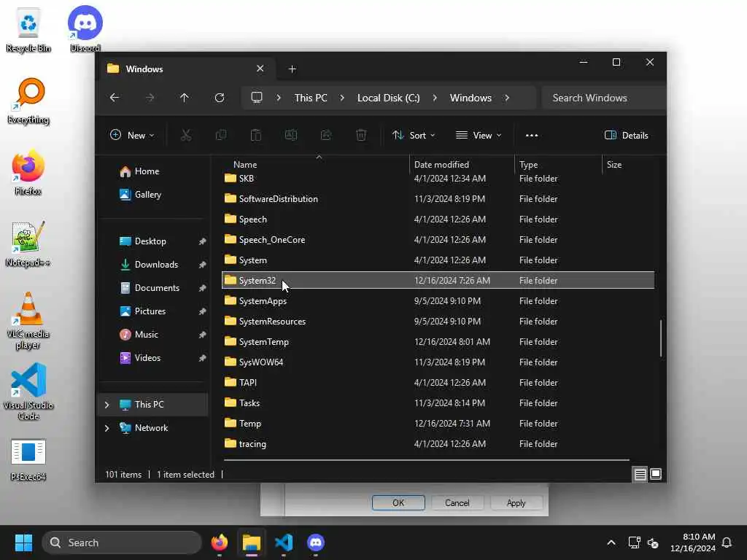The height and width of the screenshot is (560, 747).
Task: Click the Rename icon in toolbar
Action: [291, 135]
